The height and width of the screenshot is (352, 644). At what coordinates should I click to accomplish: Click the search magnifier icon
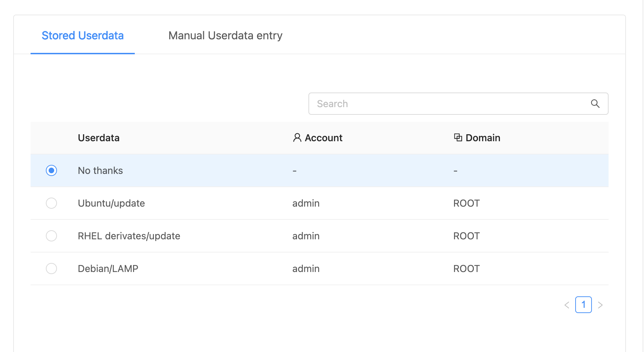pyautogui.click(x=595, y=104)
